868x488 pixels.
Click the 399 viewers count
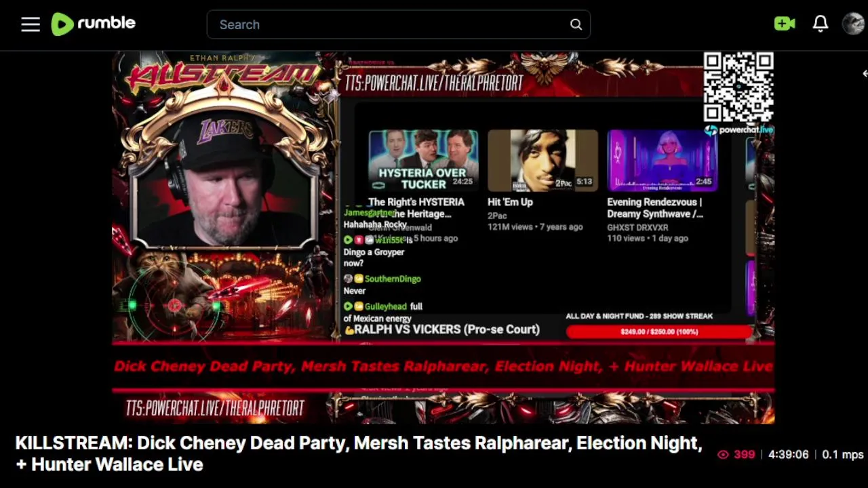[x=736, y=455]
